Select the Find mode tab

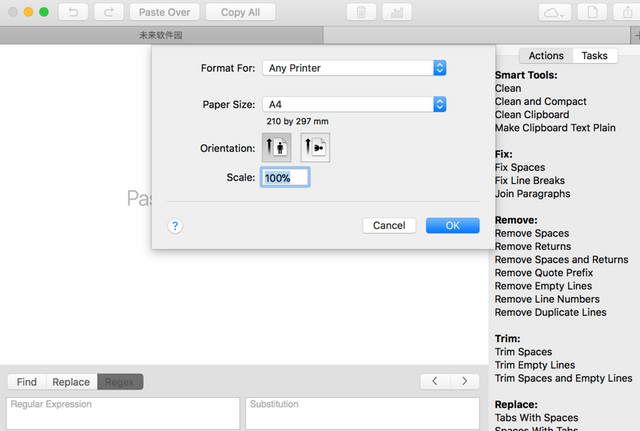click(27, 382)
